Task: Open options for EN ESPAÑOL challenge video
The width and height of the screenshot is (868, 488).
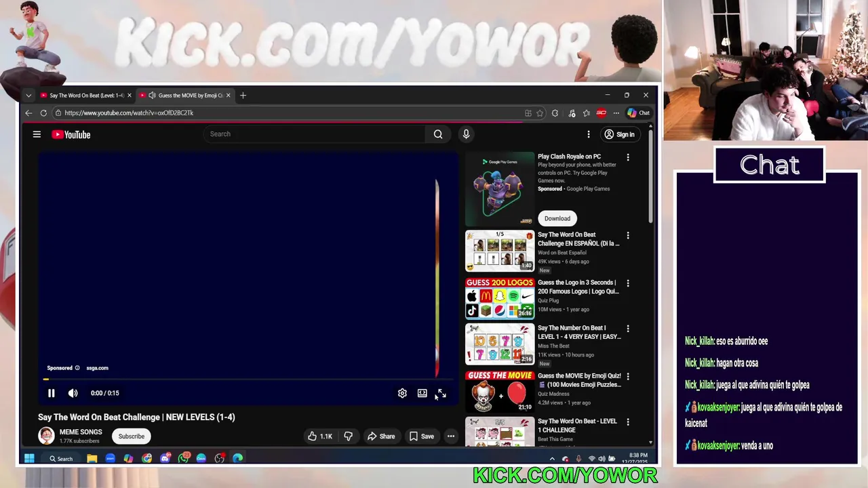Action: click(628, 236)
